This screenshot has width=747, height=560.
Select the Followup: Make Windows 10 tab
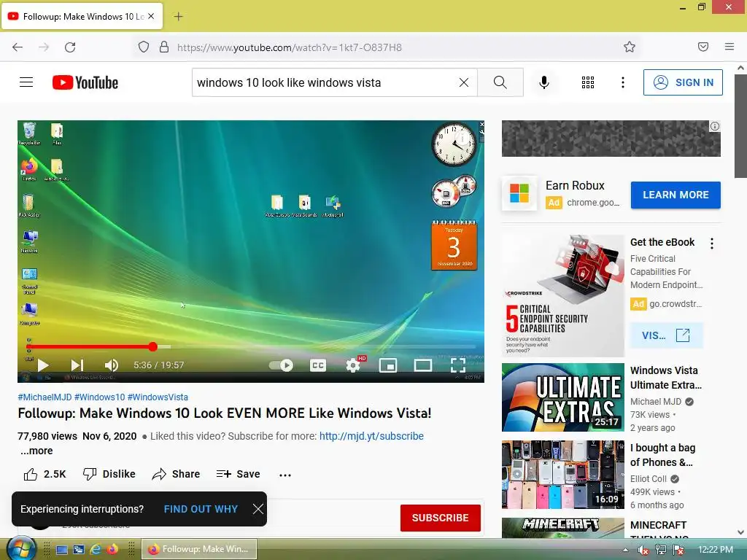[82, 17]
